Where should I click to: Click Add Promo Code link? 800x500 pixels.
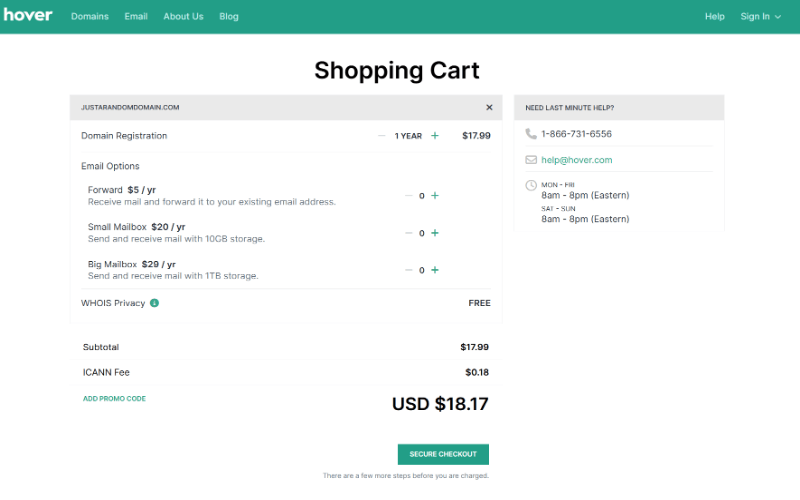coord(114,399)
